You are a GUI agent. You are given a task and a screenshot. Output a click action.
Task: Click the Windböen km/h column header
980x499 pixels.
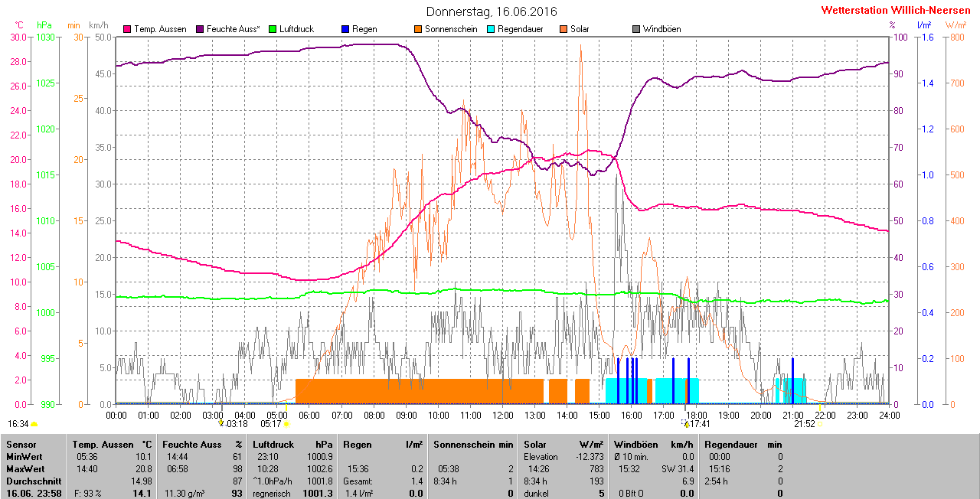654,445
